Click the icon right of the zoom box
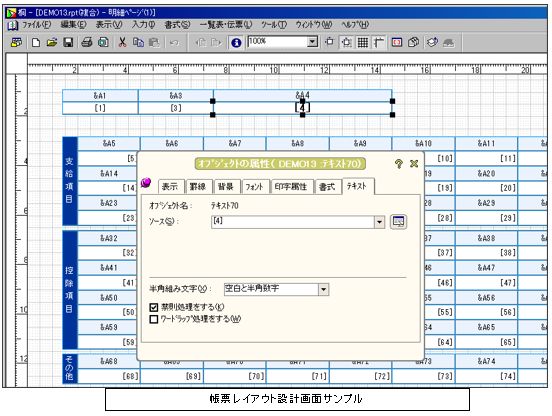 (x=330, y=42)
